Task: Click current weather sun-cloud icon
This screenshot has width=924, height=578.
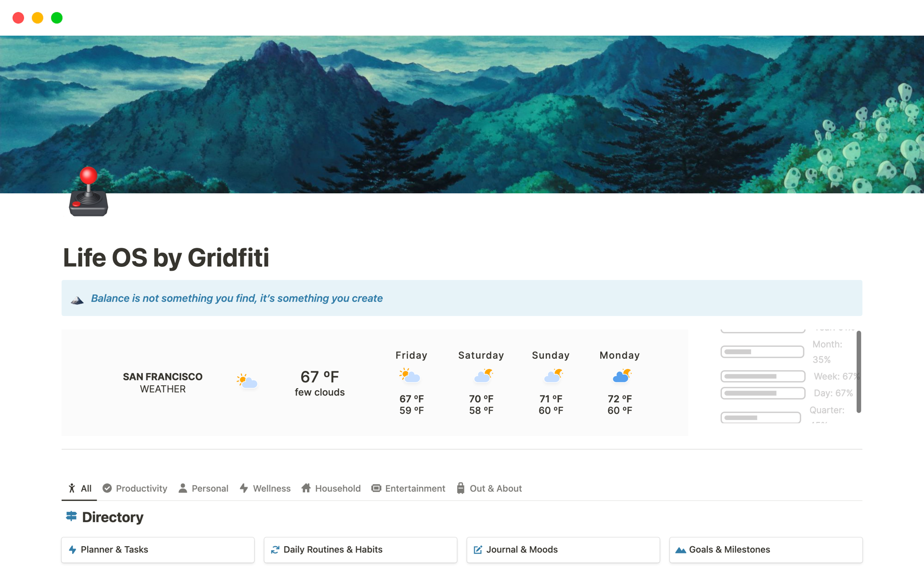Action: pyautogui.click(x=247, y=381)
